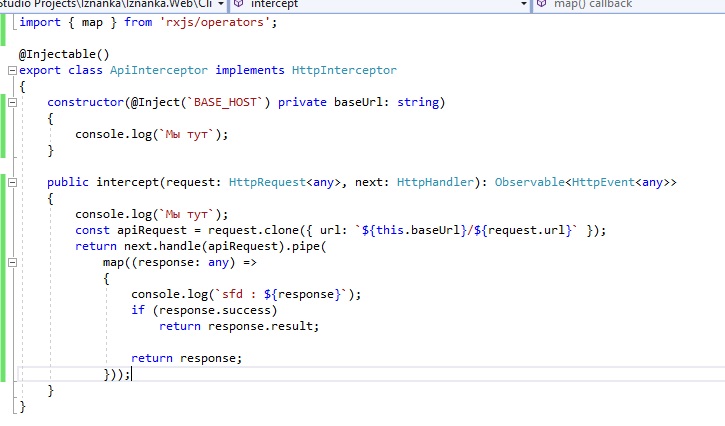
Task: Collapse the public intercept method block
Action: tap(12, 182)
